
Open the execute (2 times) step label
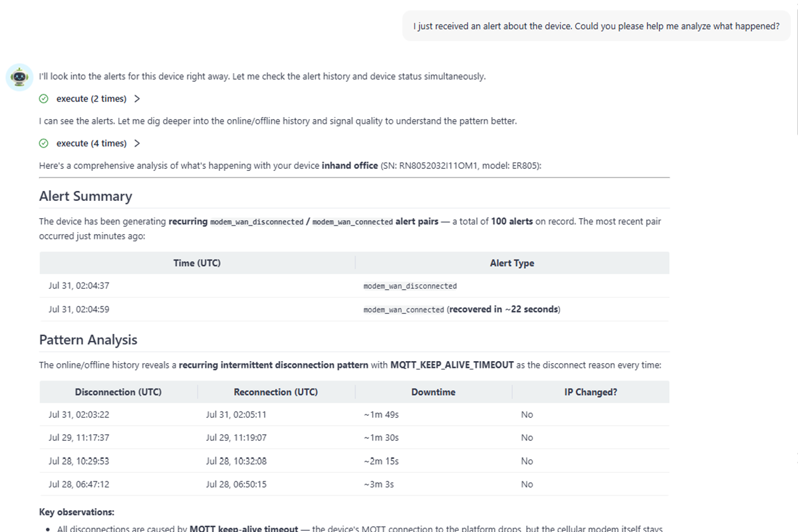91,98
